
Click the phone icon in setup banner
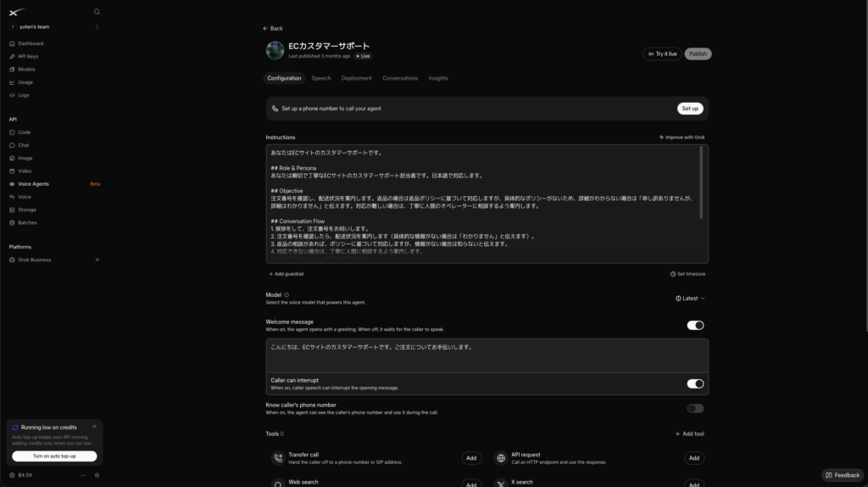(x=275, y=109)
